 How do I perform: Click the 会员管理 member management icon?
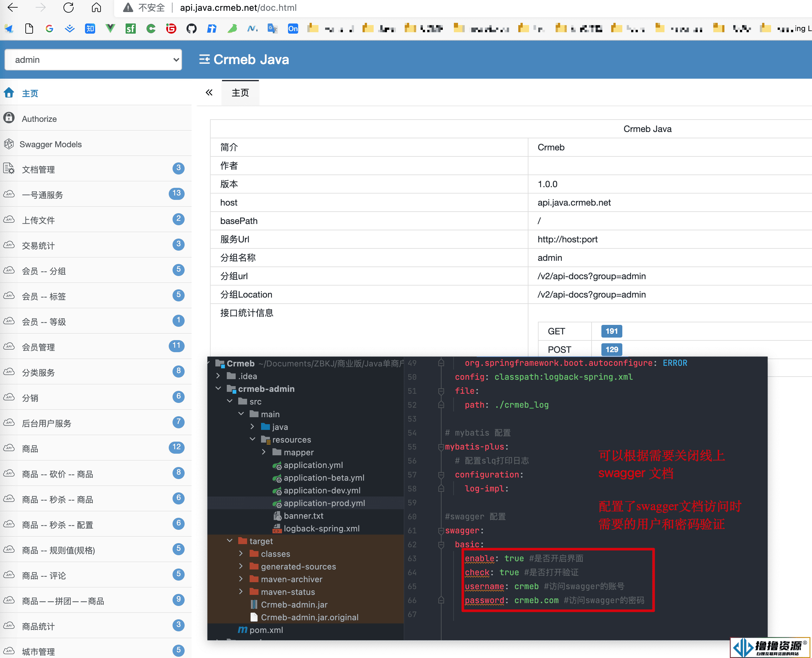click(12, 346)
